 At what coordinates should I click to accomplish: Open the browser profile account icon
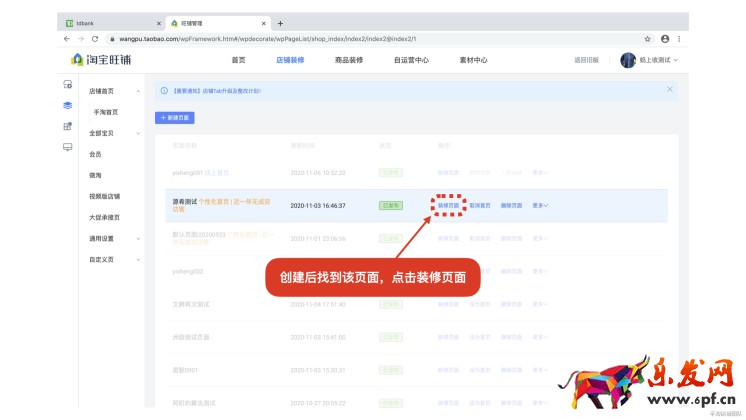point(665,38)
